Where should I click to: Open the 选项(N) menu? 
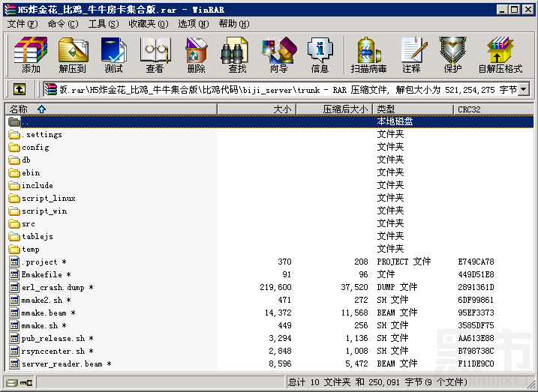click(193, 24)
